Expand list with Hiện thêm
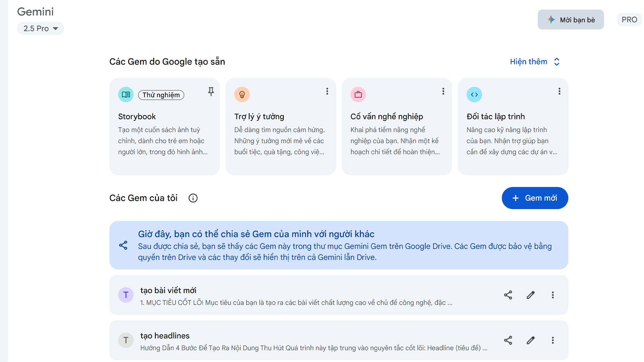The height and width of the screenshot is (362, 644). tap(535, 62)
